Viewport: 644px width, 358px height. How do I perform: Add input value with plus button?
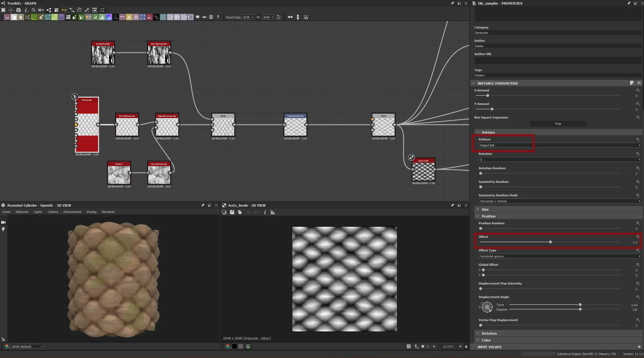639,347
